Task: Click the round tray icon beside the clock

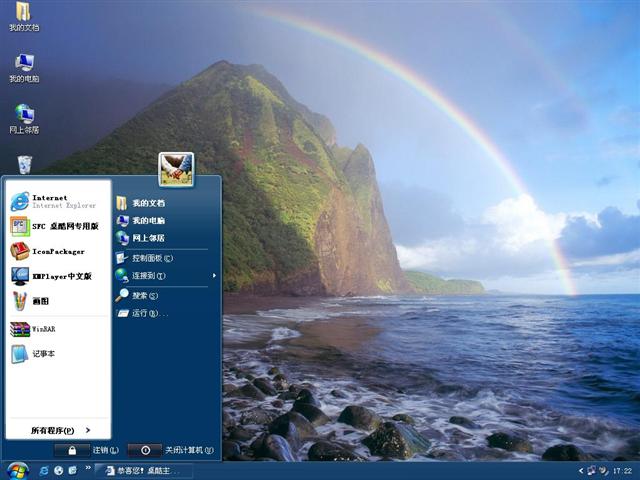Action: pos(603,471)
